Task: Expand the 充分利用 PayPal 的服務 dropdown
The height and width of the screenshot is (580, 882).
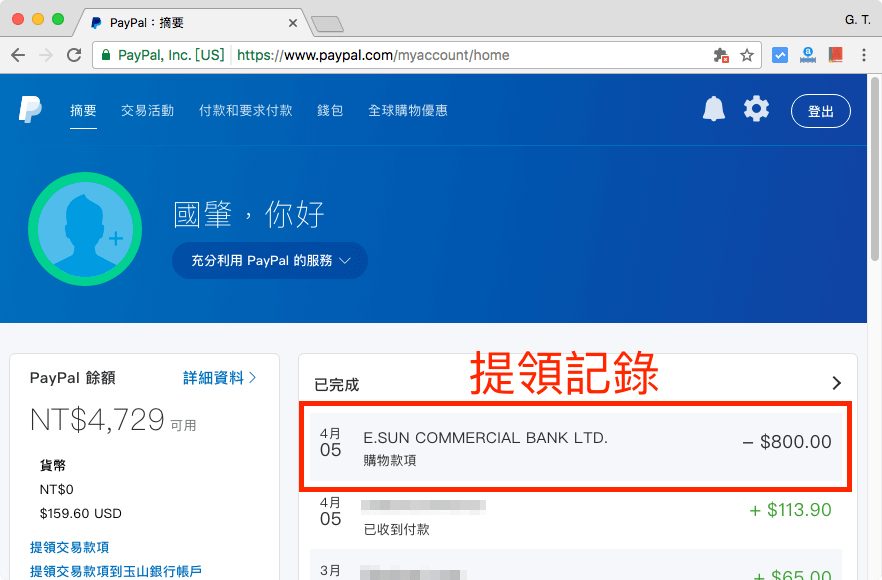Action: click(269, 259)
